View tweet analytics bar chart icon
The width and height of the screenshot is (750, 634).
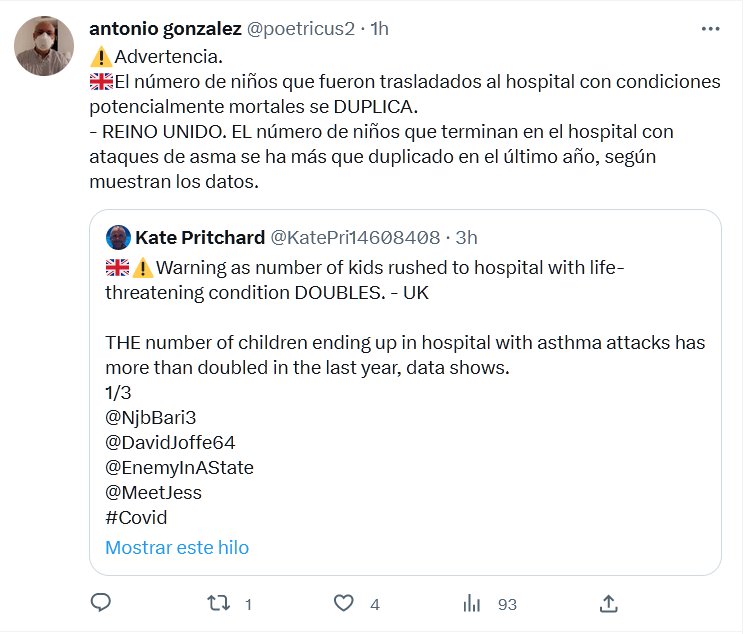coord(472,603)
